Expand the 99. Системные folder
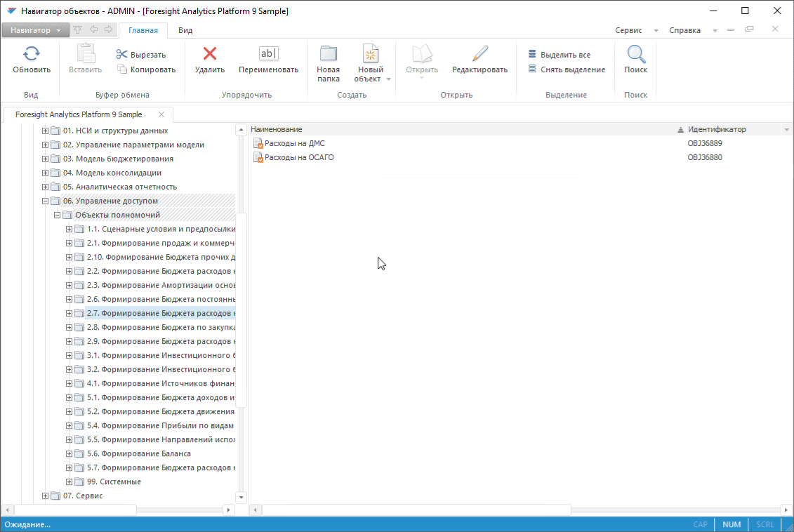 click(x=69, y=481)
